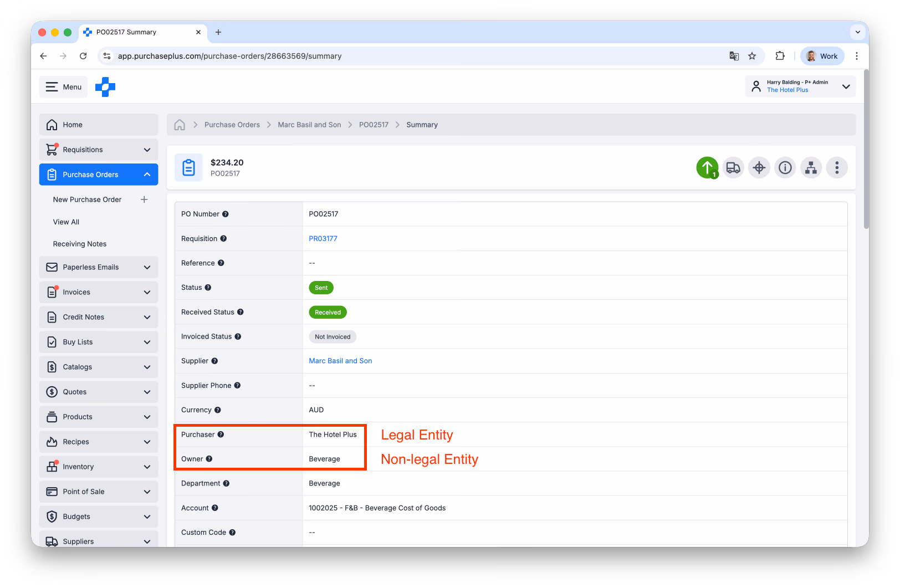Expand the Catalogs menu
The width and height of the screenshot is (900, 588).
(99, 367)
